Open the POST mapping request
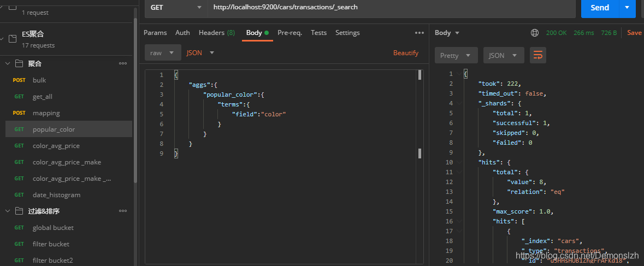 tap(69, 113)
